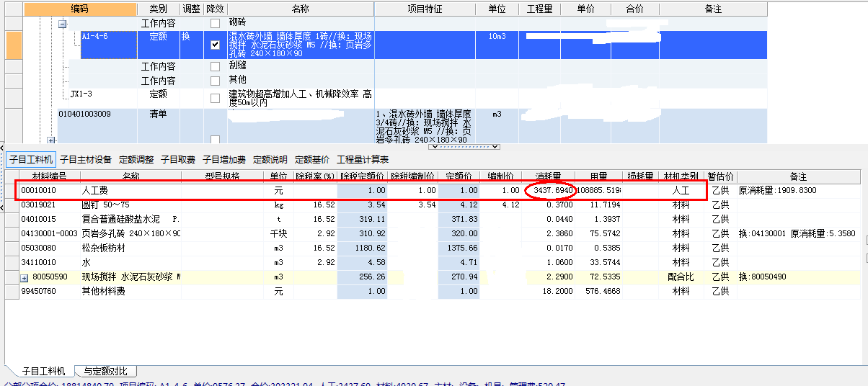Tick the 降效 checkbox for list item 010401003009
Viewport: 868px width, 386px height.
(215, 139)
